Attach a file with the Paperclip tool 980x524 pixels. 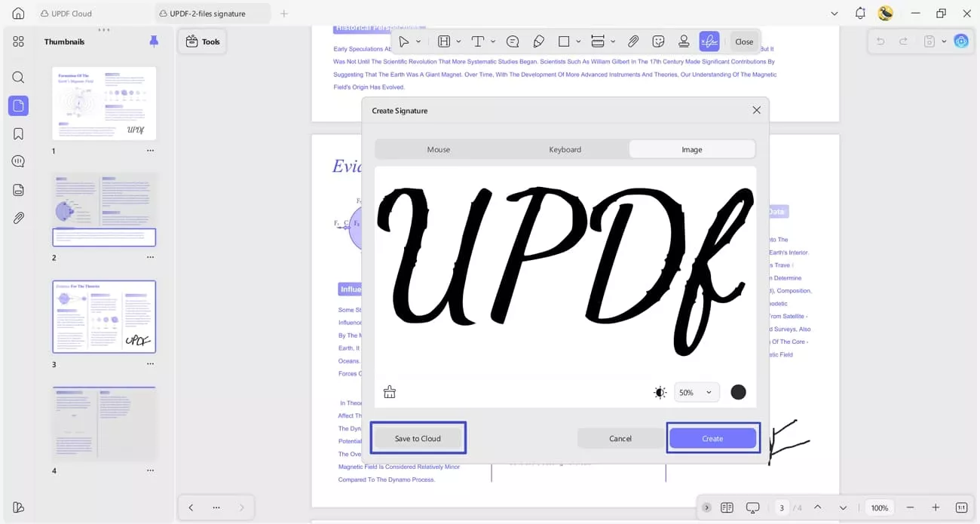[x=632, y=41]
